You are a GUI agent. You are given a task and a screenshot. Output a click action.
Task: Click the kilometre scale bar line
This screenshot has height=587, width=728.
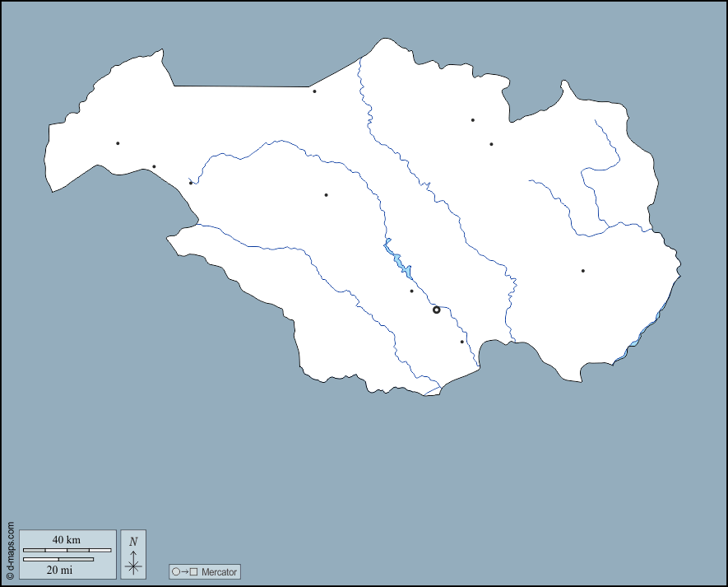coord(67,550)
